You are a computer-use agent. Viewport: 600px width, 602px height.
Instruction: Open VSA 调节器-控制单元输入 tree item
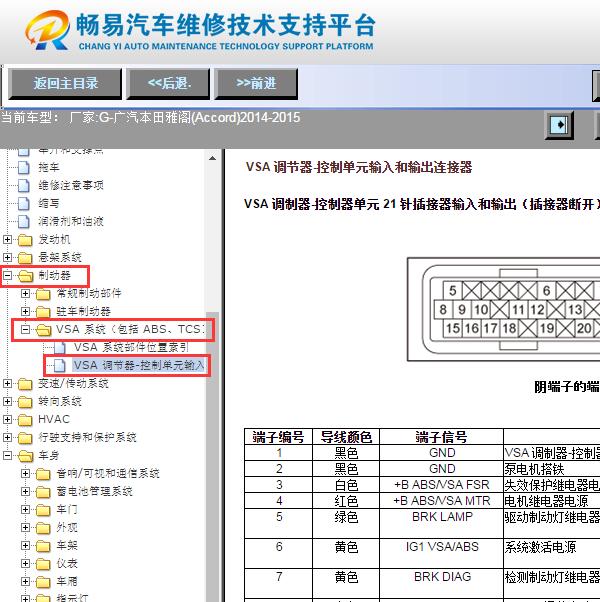pyautogui.click(x=139, y=366)
